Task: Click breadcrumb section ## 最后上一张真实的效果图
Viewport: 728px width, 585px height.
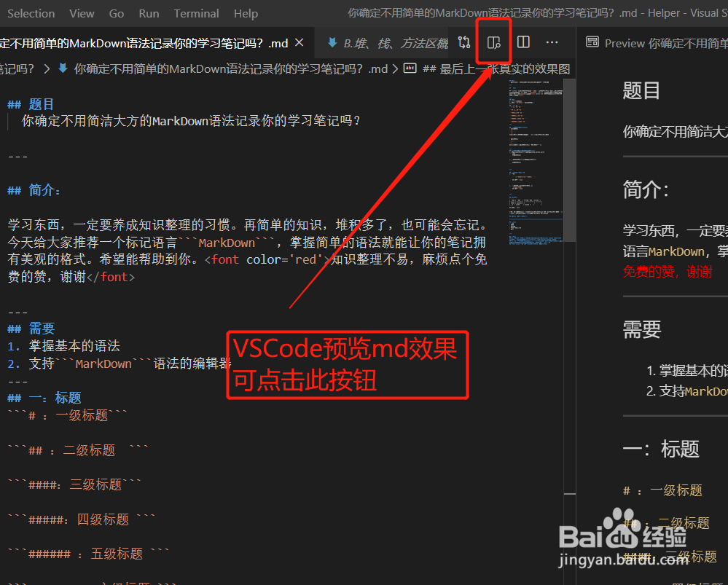Action: (x=496, y=69)
